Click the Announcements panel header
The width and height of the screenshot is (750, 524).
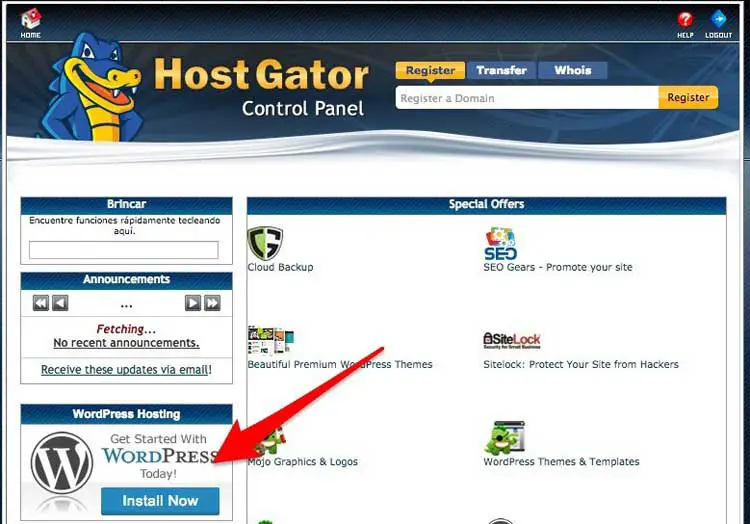coord(126,280)
